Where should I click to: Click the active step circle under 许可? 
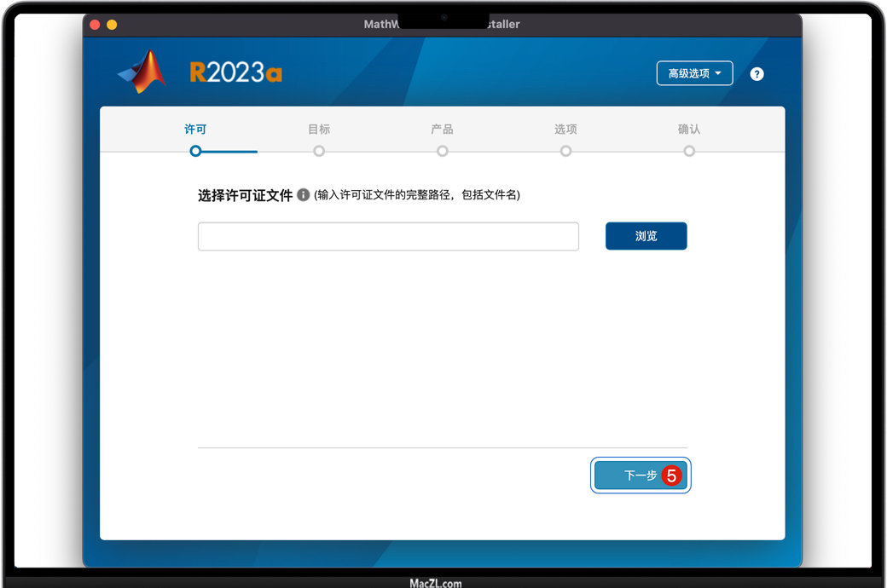(195, 151)
